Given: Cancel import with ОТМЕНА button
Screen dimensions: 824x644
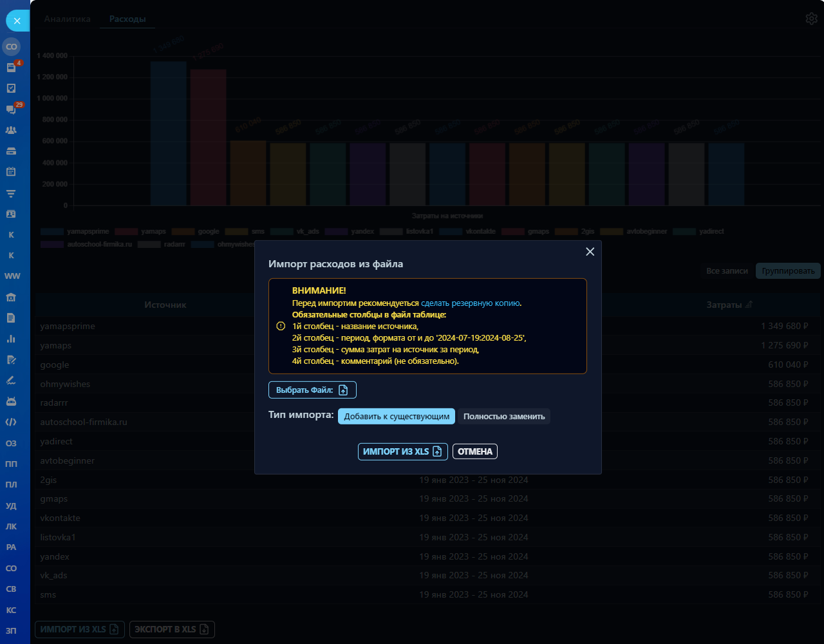Looking at the screenshot, I should [475, 451].
